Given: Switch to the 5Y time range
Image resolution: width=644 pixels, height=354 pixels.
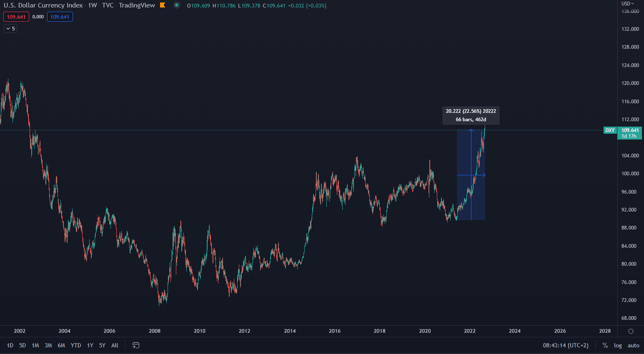Looking at the screenshot, I should (x=102, y=345).
